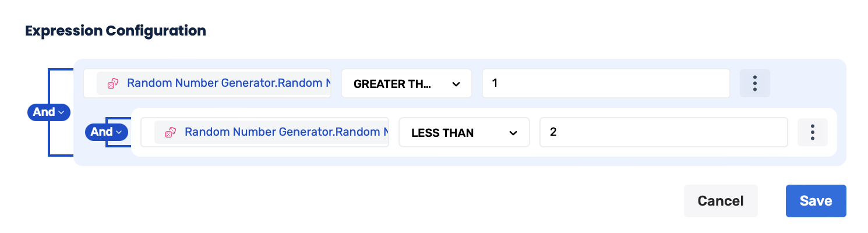Click the dice icon in the first condition
The image size is (868, 233).
(x=112, y=83)
